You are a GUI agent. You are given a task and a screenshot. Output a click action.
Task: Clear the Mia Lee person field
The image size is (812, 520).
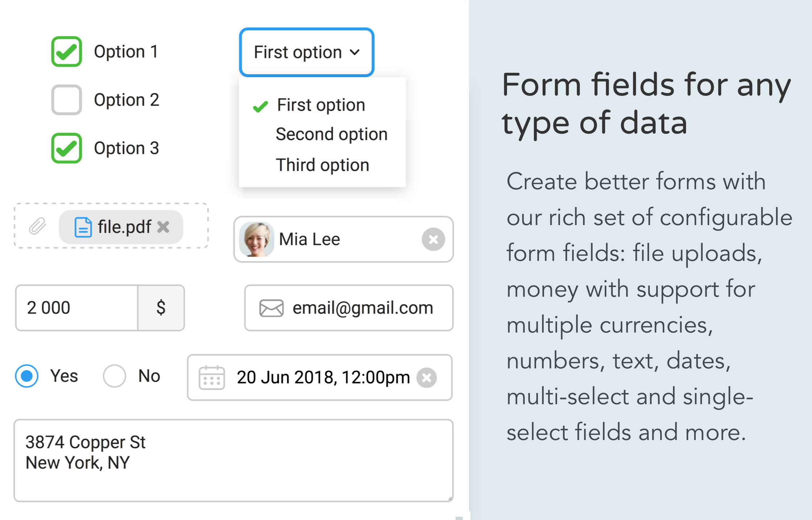pos(433,239)
